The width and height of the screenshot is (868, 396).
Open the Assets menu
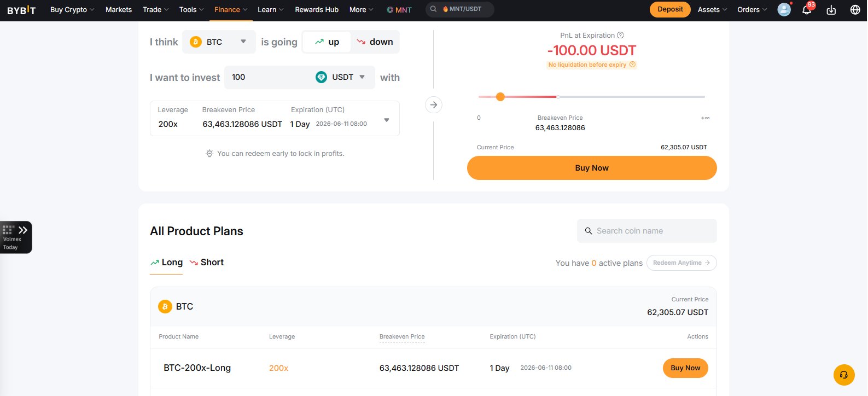click(x=712, y=10)
